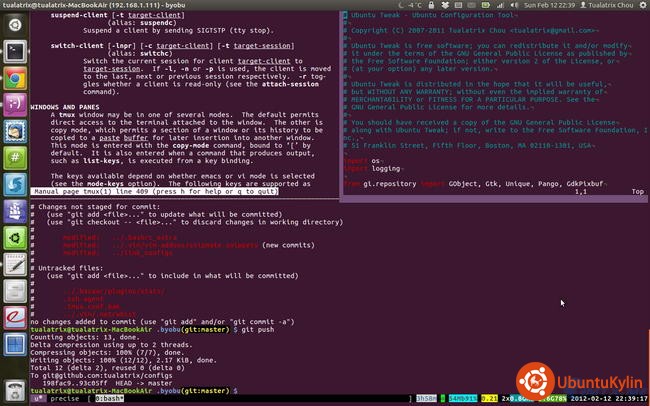Screen dimensions: 650x406
Task: Open the sailing ship app icon
Action: pos(15,211)
